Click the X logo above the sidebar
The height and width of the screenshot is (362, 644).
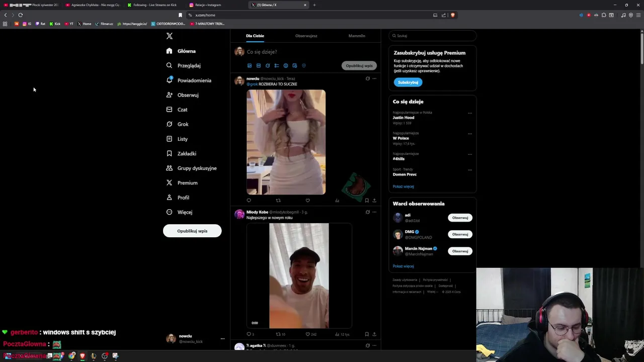(170, 36)
